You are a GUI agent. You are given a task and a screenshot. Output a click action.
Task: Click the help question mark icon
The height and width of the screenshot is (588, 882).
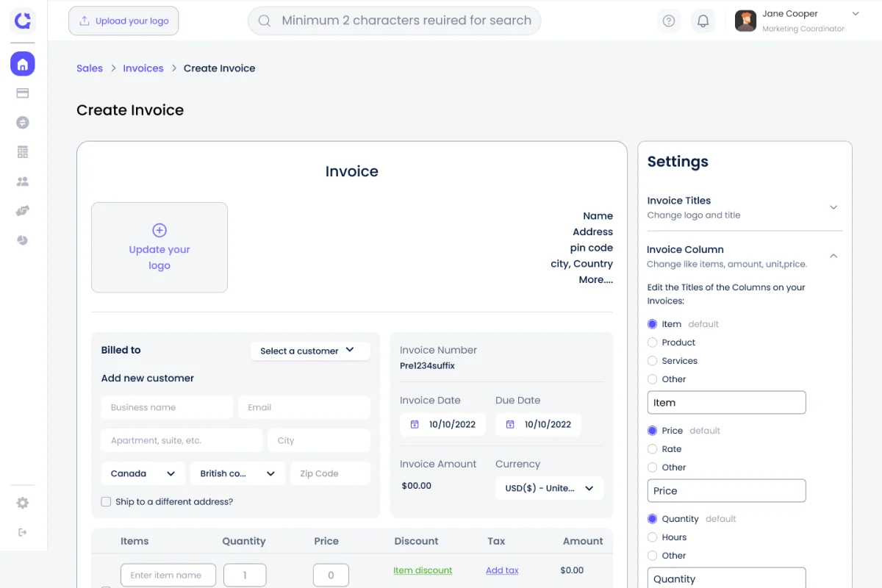click(669, 21)
